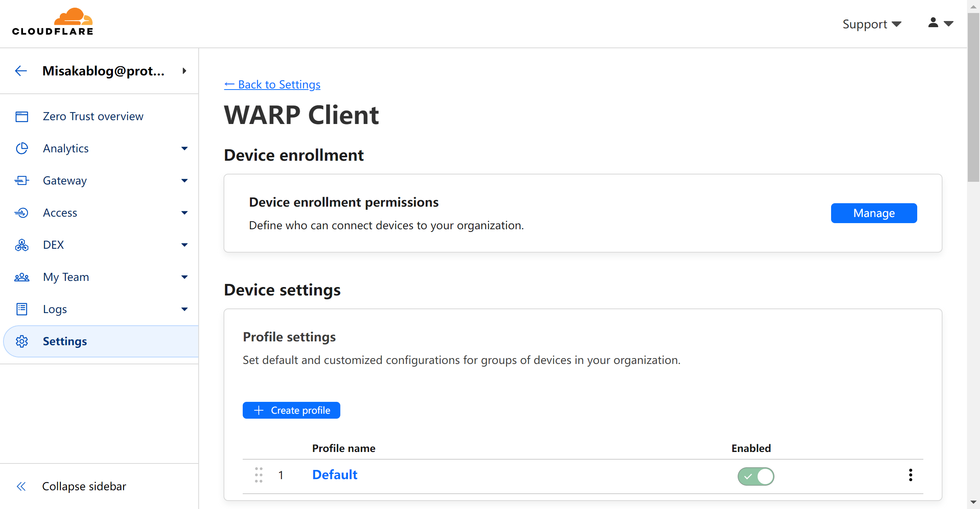This screenshot has width=980, height=509.
Task: Expand the Misakablog account arrow
Action: pyautogui.click(x=184, y=71)
